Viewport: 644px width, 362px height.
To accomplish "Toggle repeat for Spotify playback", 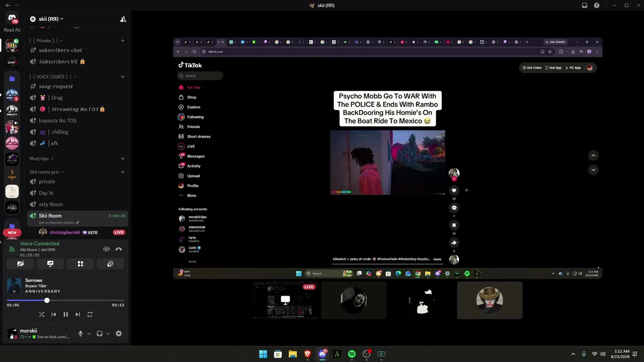I will point(90,315).
